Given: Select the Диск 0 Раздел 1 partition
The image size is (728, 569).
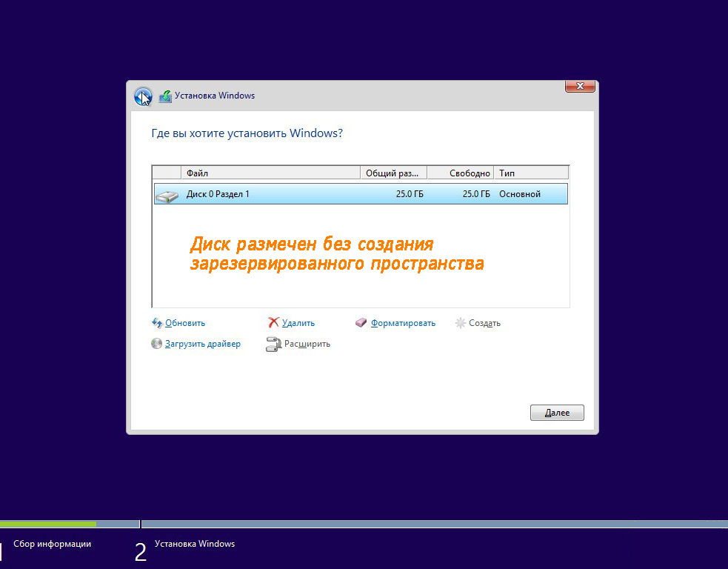Looking at the screenshot, I should click(218, 194).
